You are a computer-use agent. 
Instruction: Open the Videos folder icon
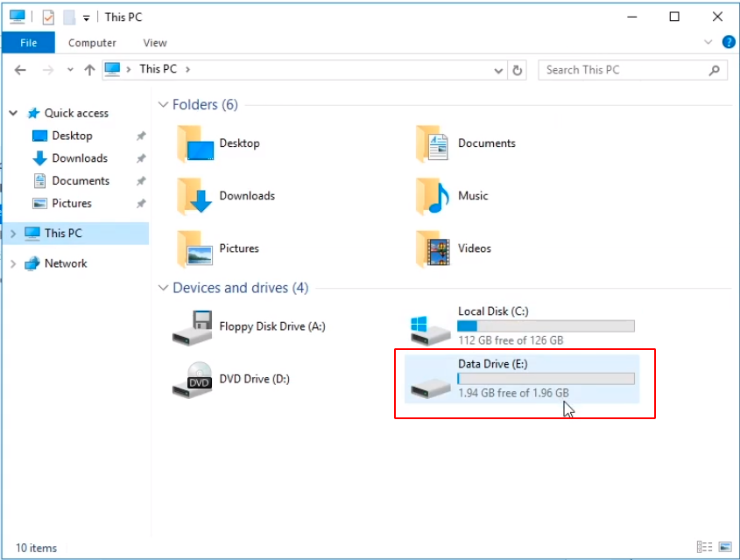tap(433, 248)
